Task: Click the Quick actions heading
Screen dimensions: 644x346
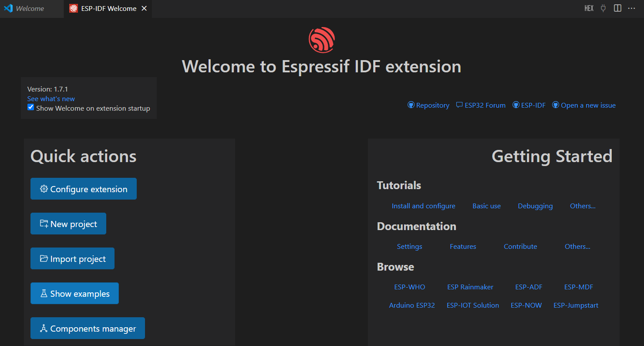Action: pyautogui.click(x=84, y=156)
